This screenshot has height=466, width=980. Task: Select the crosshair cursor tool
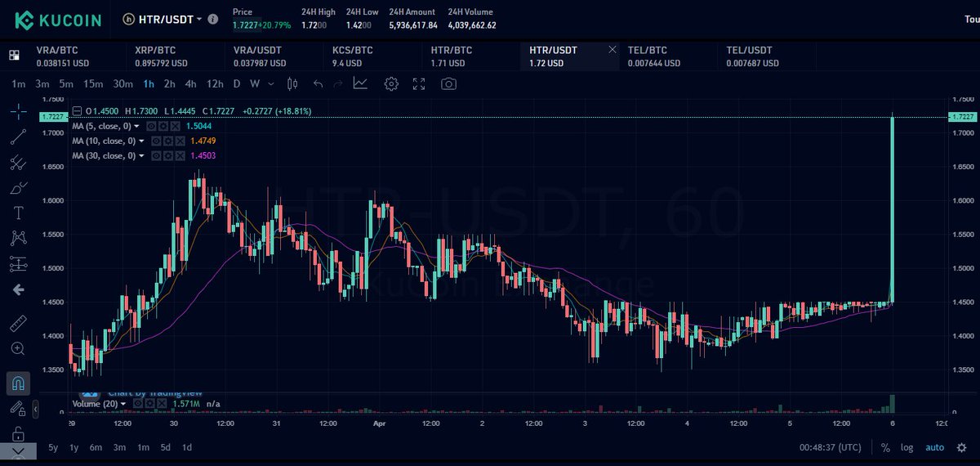(18, 110)
